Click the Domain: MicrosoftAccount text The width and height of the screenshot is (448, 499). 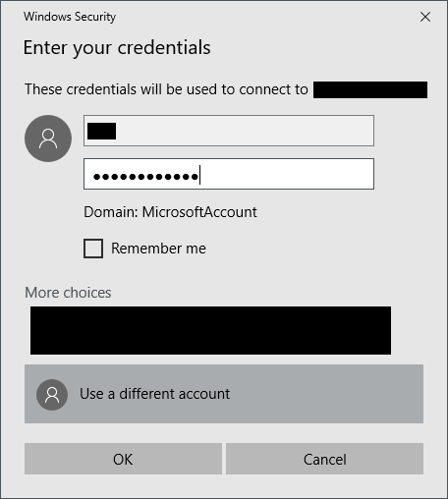170,212
